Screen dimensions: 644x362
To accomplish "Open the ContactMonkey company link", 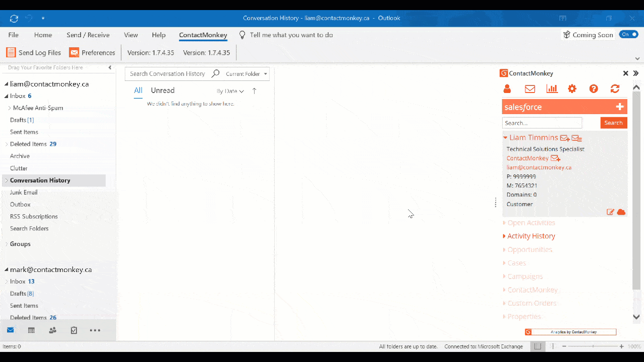I will 527,158.
